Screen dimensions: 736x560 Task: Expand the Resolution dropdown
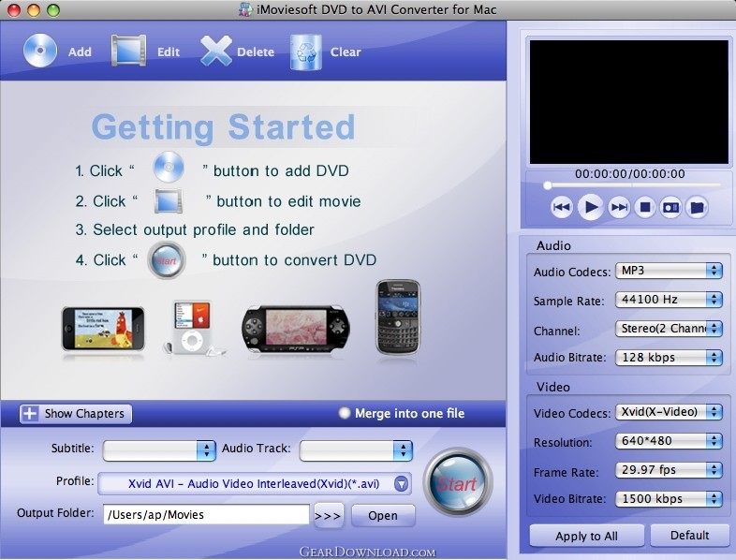(669, 441)
